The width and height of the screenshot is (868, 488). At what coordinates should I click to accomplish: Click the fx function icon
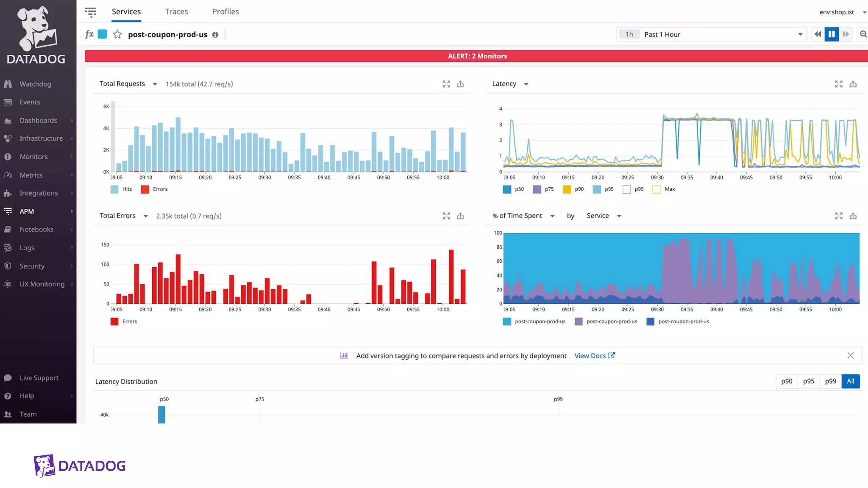(x=89, y=34)
